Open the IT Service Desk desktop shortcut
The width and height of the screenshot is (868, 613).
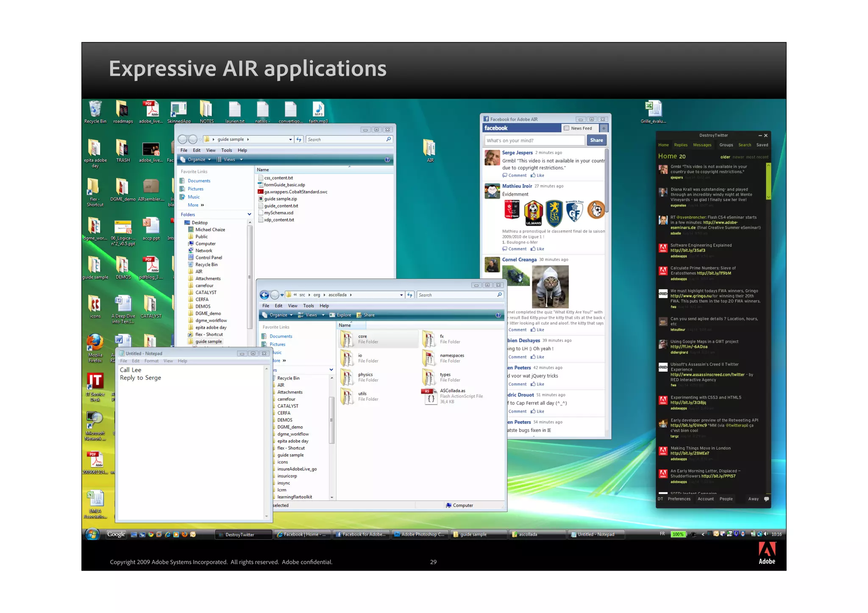point(95,387)
